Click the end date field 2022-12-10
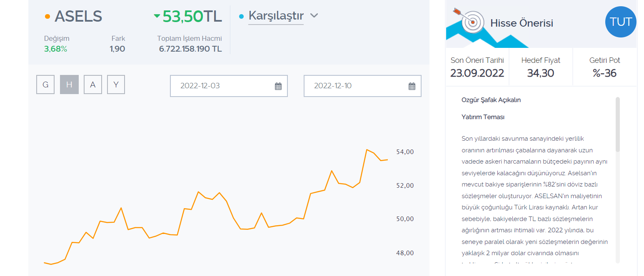 [362, 86]
